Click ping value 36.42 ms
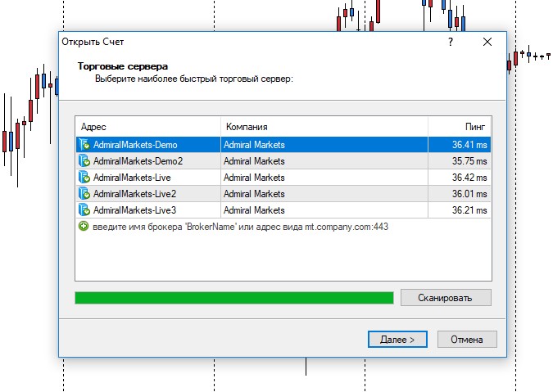Screen dimensions: 553x392 coord(469,177)
